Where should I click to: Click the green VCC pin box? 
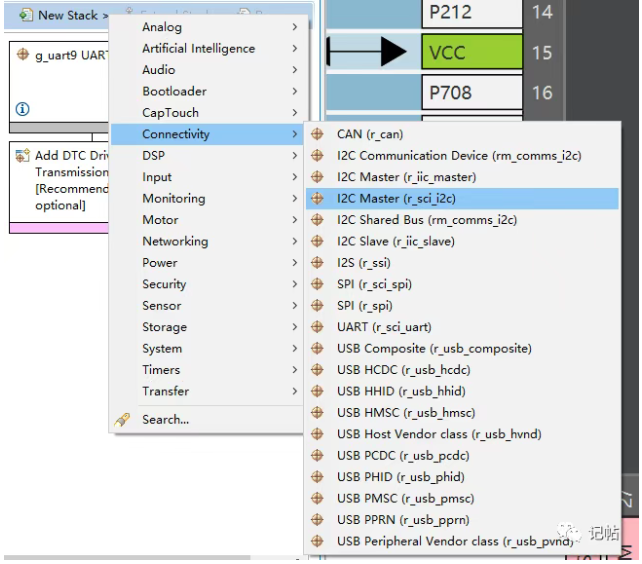pos(472,52)
